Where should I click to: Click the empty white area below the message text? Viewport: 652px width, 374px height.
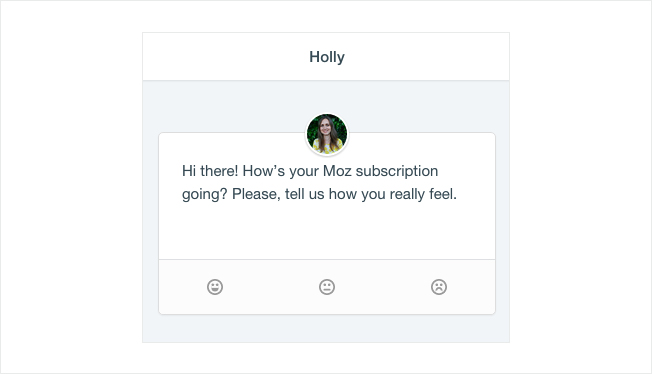[x=327, y=231]
